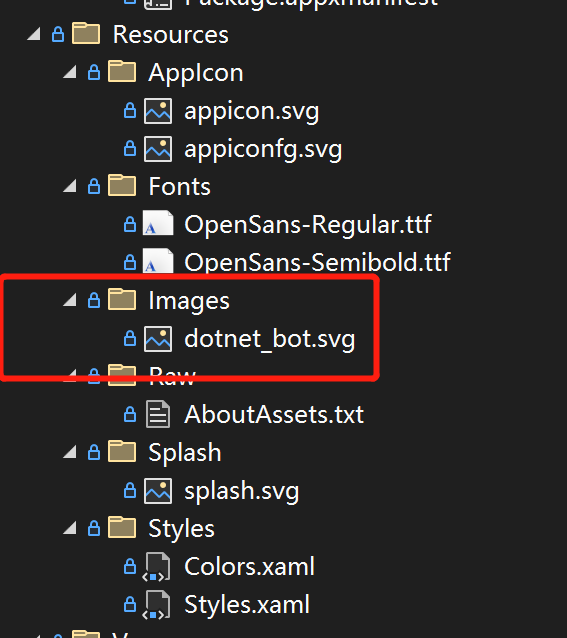The image size is (567, 638).
Task: Click the Resources folder icon
Action: 86,33
